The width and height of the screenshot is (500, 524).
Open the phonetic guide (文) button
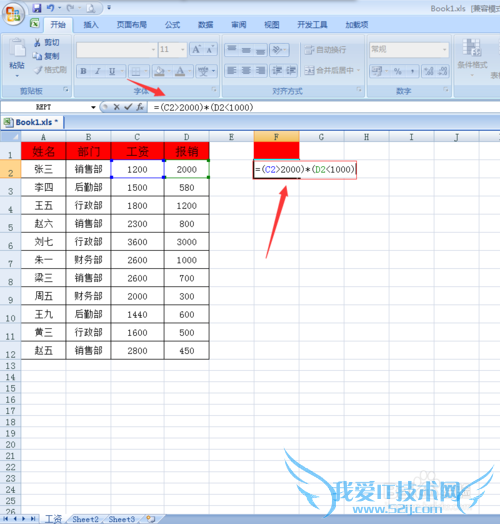pos(203,71)
